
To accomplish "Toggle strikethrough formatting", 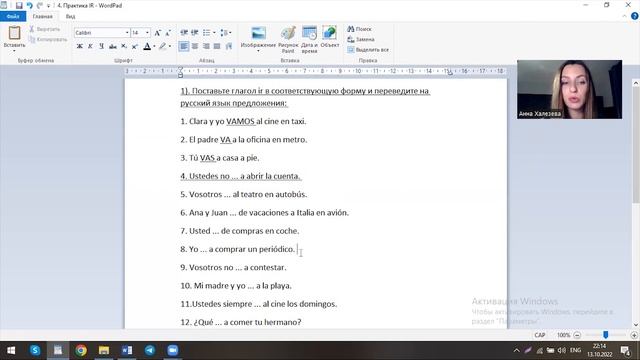I will click(x=113, y=47).
